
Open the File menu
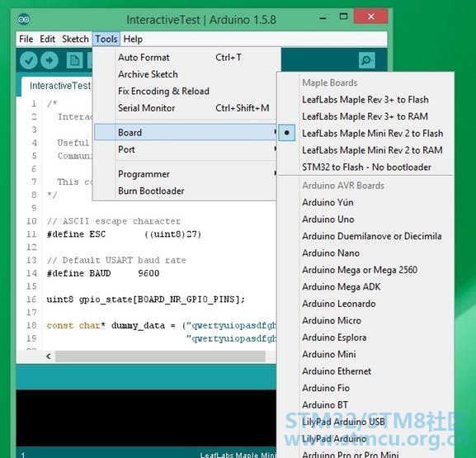(26, 39)
